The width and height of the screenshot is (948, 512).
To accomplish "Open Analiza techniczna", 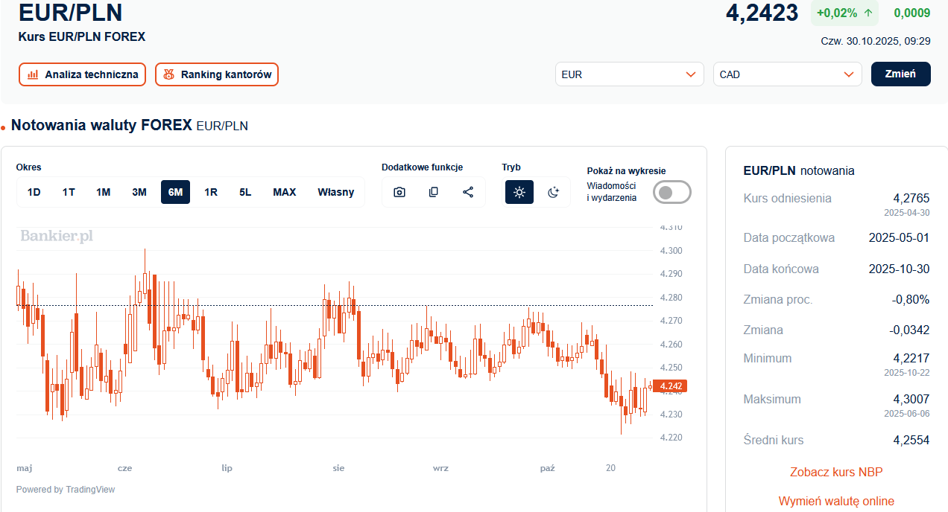I will 82,74.
